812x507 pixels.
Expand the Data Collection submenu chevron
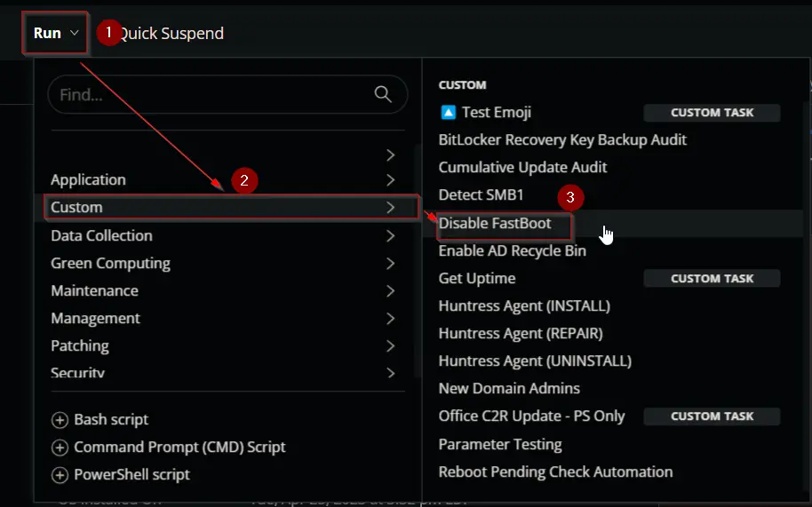[391, 235]
